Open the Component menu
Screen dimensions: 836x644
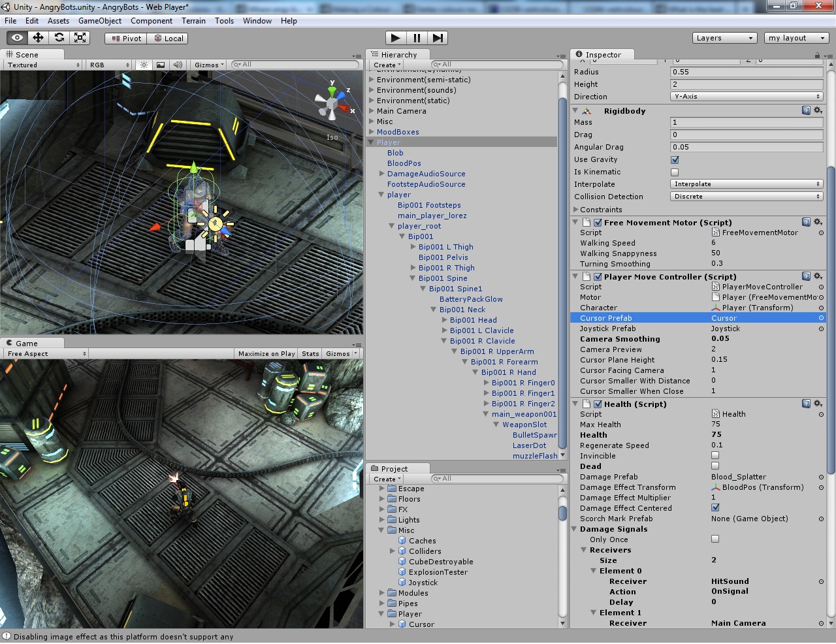152,21
